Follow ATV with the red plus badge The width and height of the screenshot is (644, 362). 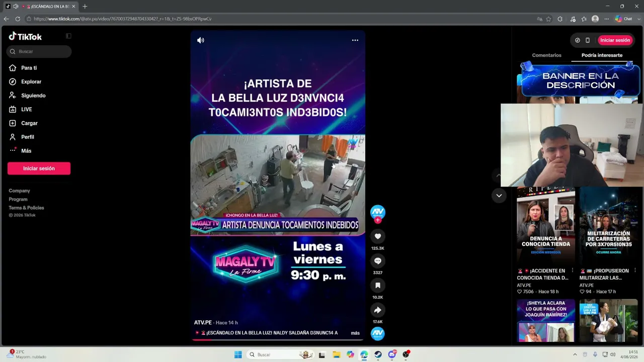[x=378, y=220]
